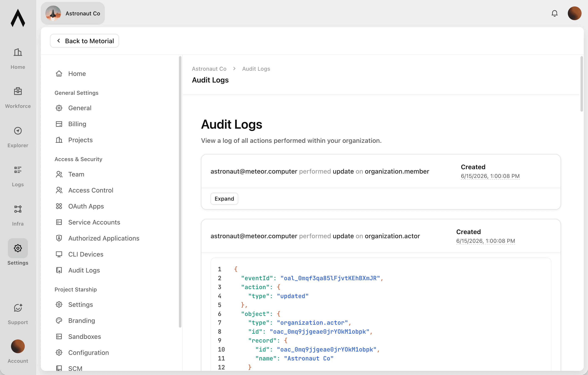The width and height of the screenshot is (588, 375).
Task: Click the Audit Logs document icon
Action: [59, 270]
